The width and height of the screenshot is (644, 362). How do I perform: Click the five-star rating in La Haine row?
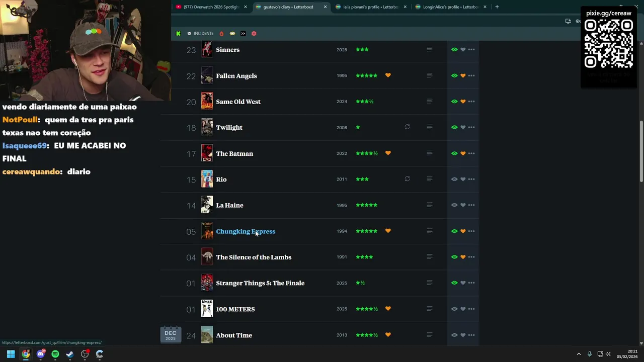coord(366,205)
